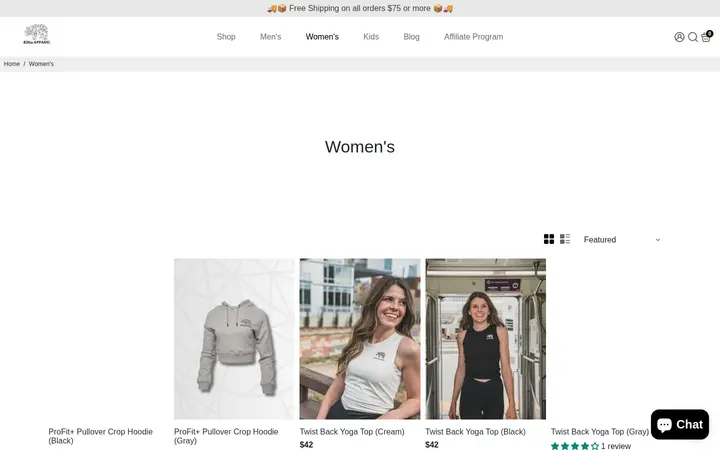Viewport: 720px width, 450px height.
Task: Click the Women's page heading
Action: click(360, 147)
